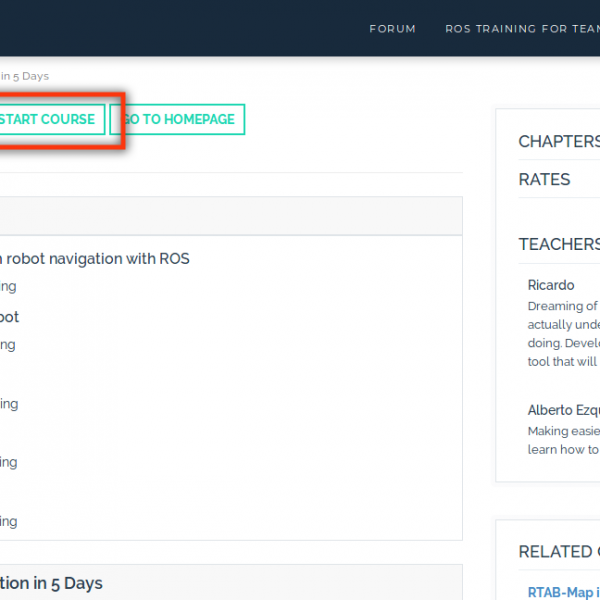Open the FORUM navigation item
The width and height of the screenshot is (600, 600).
click(392, 29)
